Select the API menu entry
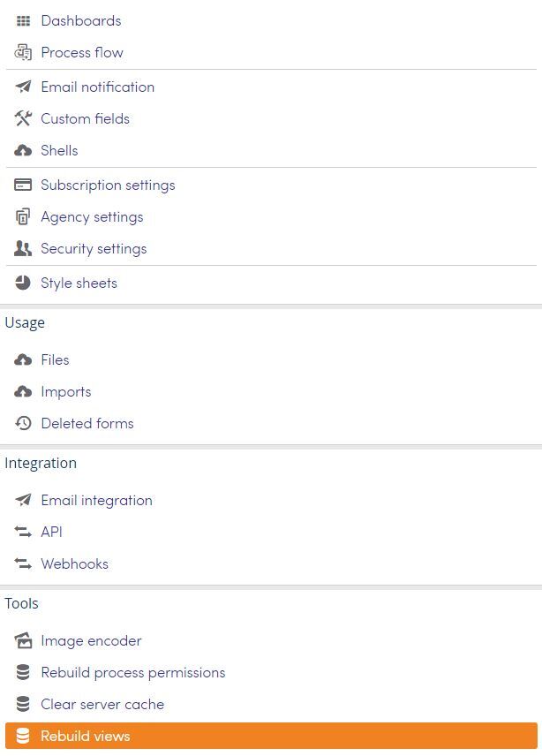The height and width of the screenshot is (756, 542). [x=271, y=532]
